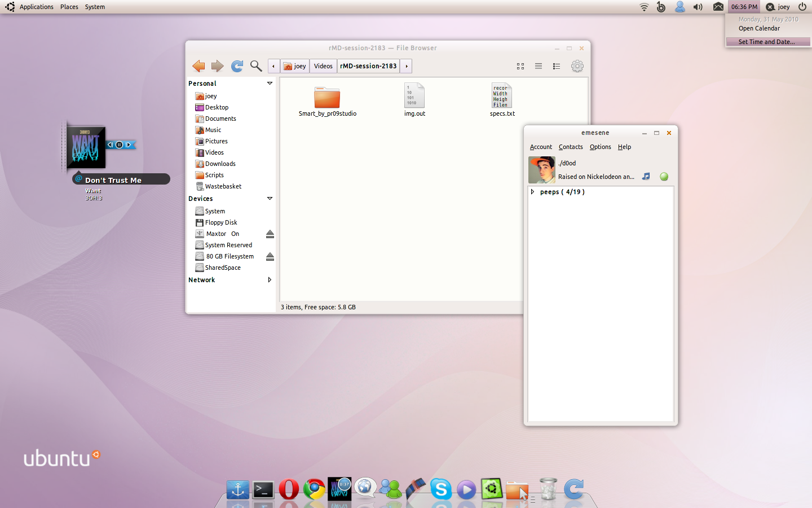Screen dimensions: 812x508
Task: Open search with the magnifier icon
Action: pyautogui.click(x=256, y=66)
